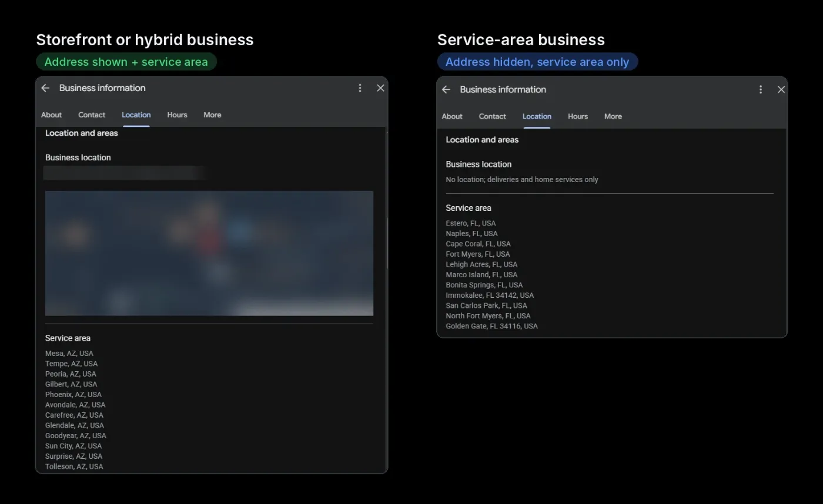This screenshot has height=504, width=823.
Task: Close the storefront Business information panel
Action: tap(380, 88)
